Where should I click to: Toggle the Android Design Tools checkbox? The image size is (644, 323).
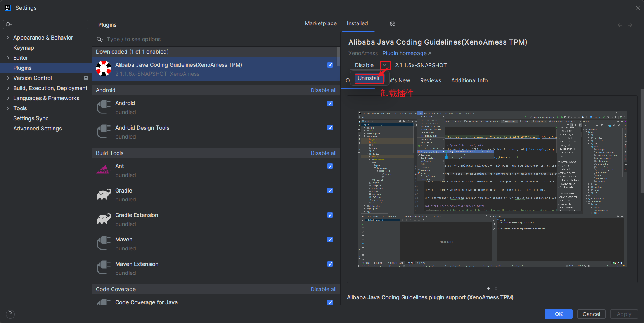[x=330, y=128]
